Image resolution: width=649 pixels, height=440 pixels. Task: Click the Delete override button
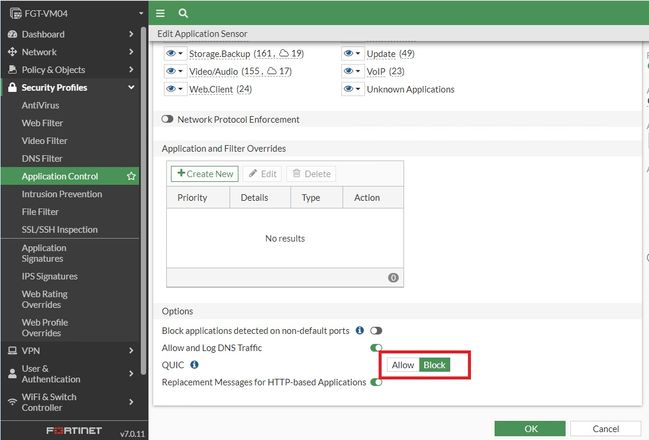pos(311,174)
